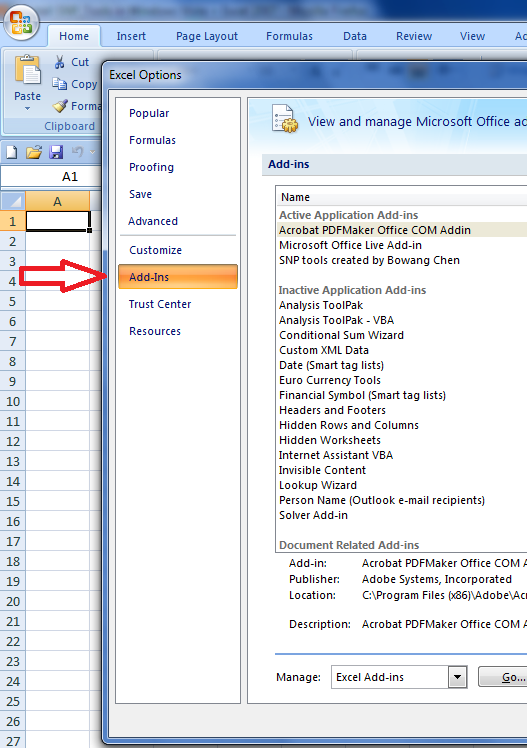Open the Trust Center category

pos(160,304)
